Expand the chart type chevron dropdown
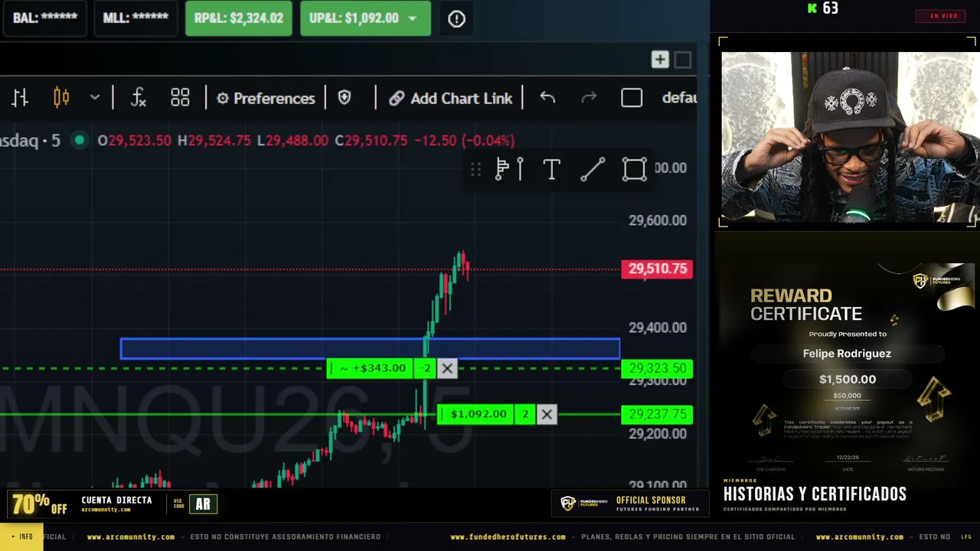The height and width of the screenshot is (551, 980). [x=95, y=98]
